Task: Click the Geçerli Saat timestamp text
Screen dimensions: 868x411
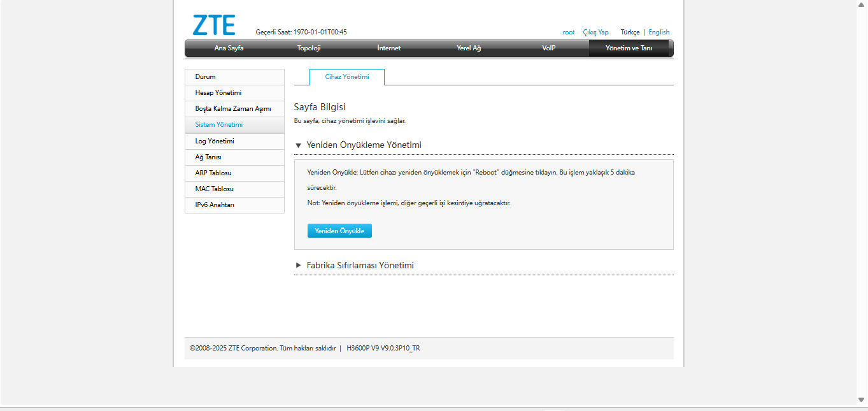Action: [301, 32]
